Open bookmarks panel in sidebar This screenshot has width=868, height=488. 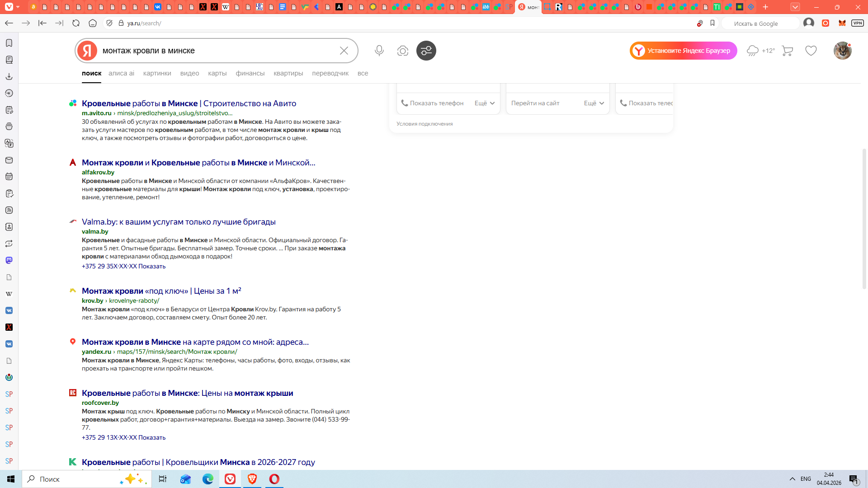pyautogui.click(x=9, y=43)
